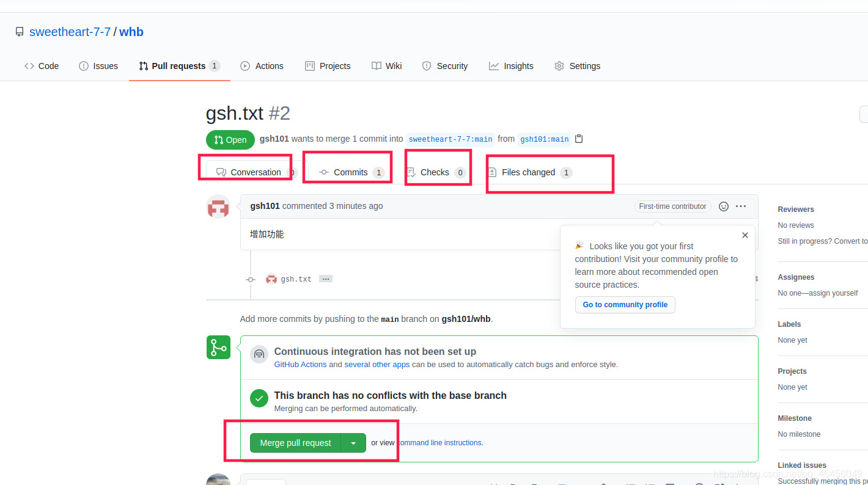Go to the Actions tab
This screenshot has height=485, width=868.
tap(262, 66)
